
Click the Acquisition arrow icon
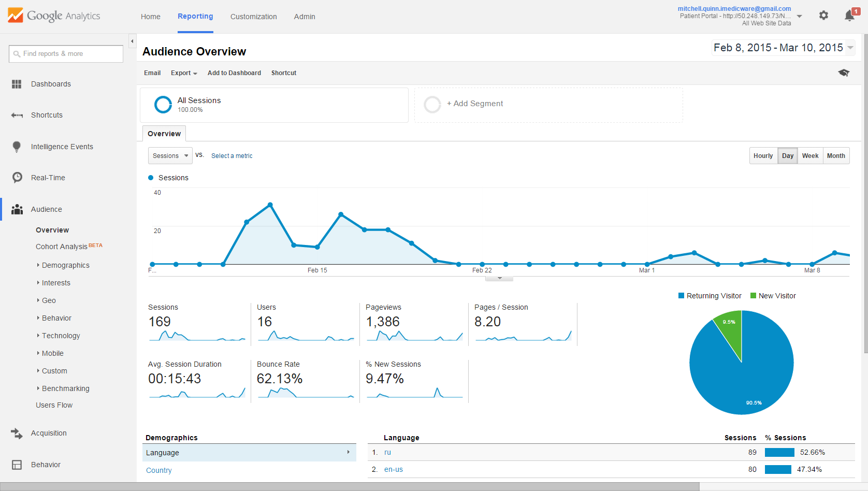(17, 433)
